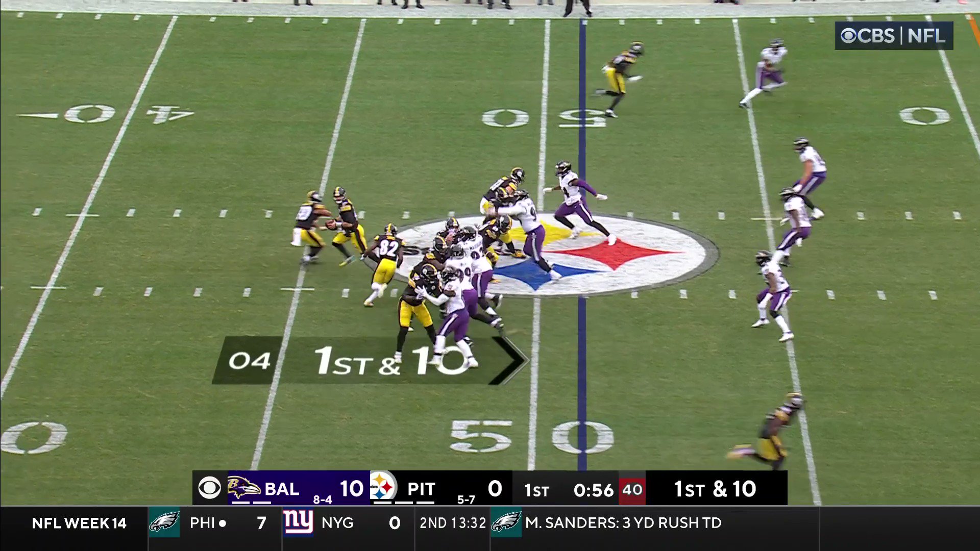Click the PHI score of 7

coord(261,523)
